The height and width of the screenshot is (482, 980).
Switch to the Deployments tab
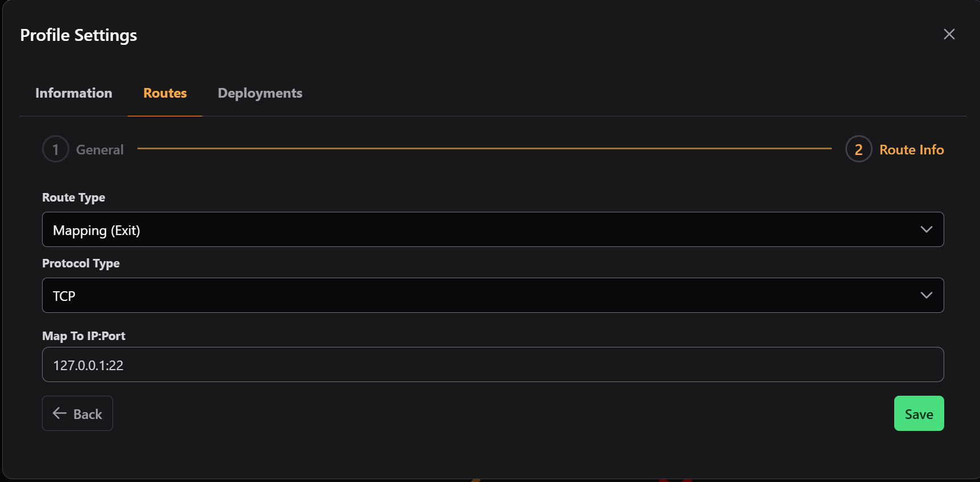260,93
